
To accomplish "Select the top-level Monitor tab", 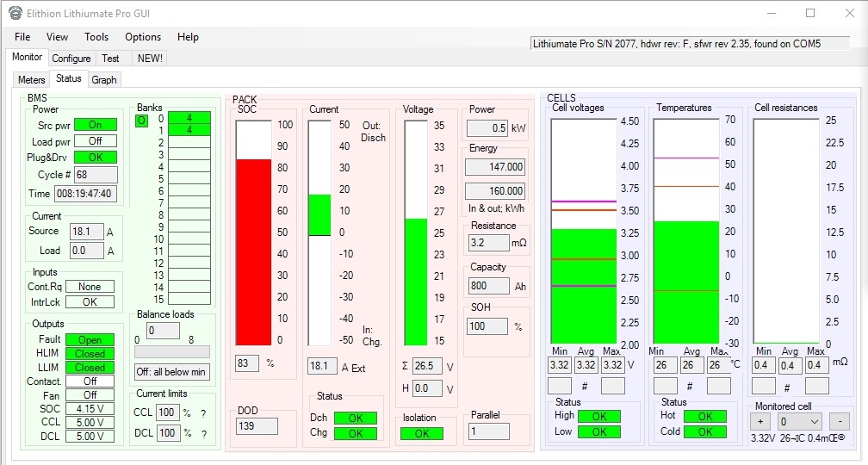I will 28,57.
